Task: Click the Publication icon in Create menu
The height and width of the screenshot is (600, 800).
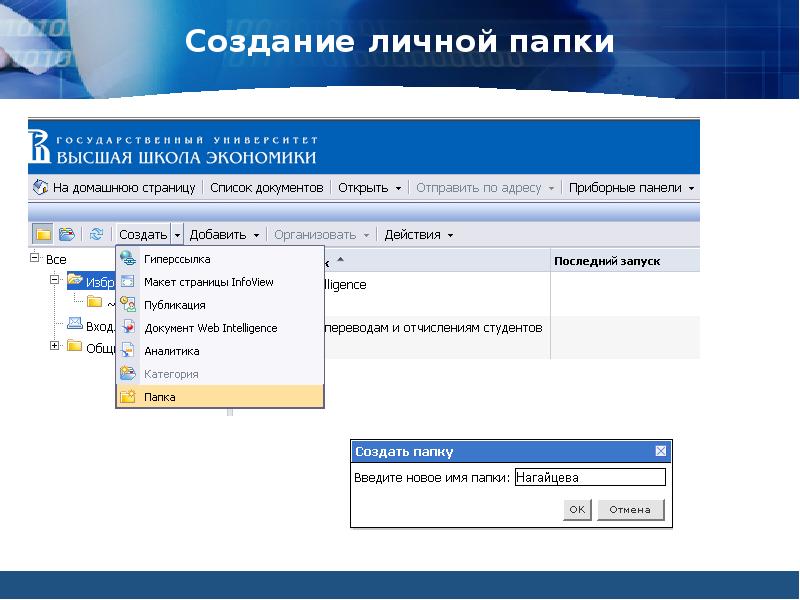Action: pos(127,305)
